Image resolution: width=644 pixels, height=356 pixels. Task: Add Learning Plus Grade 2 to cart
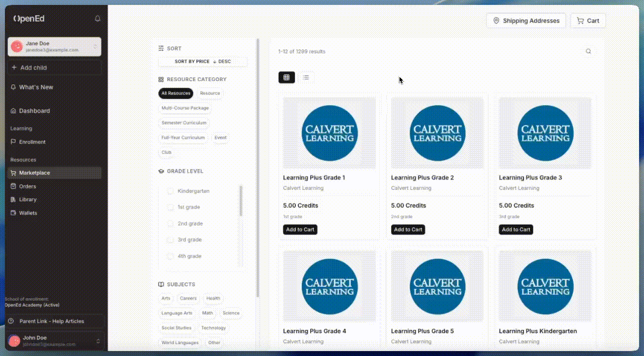point(408,229)
